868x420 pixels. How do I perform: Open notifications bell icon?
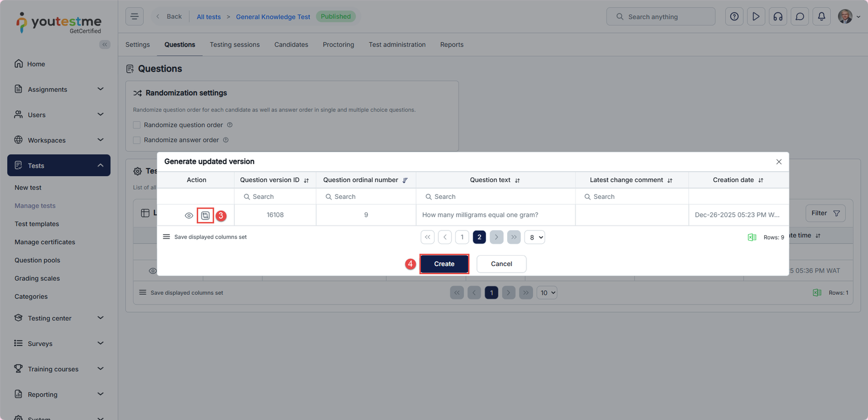[821, 17]
